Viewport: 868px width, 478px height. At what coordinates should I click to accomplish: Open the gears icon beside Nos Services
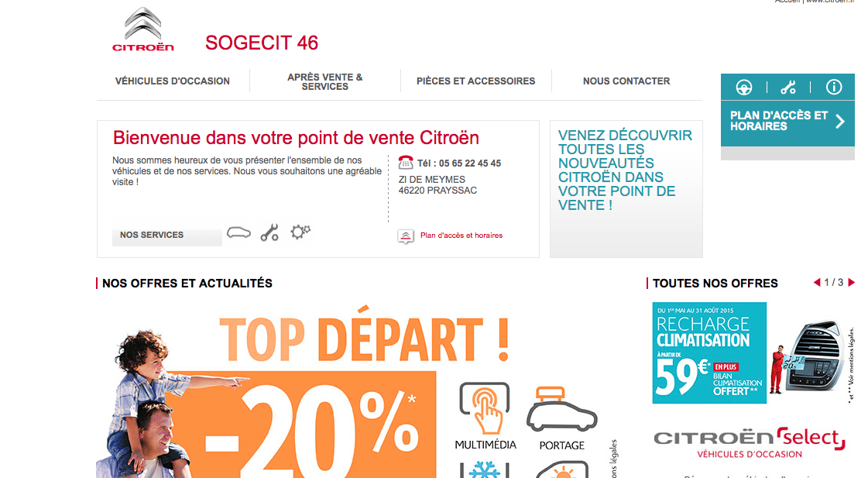(x=300, y=232)
